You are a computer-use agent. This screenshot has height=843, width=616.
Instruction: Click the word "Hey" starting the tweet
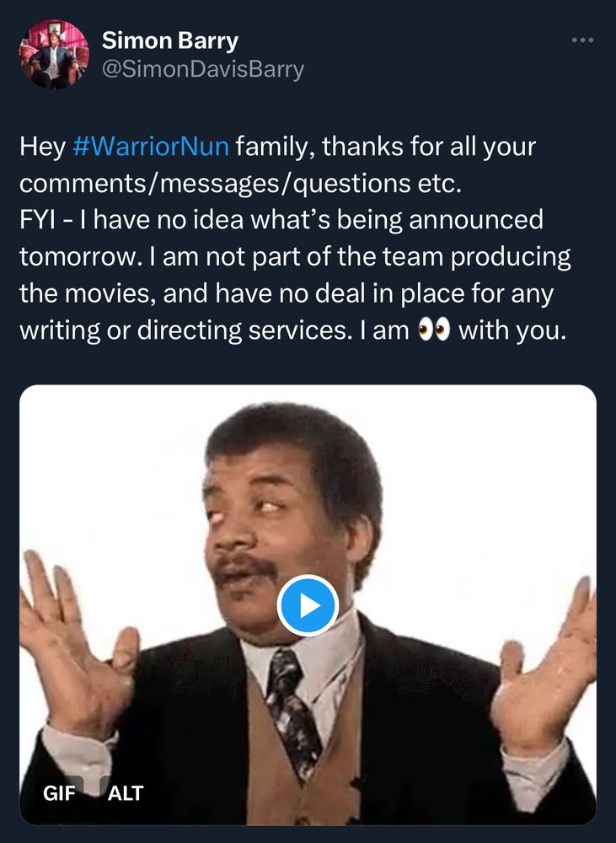pyautogui.click(x=41, y=146)
